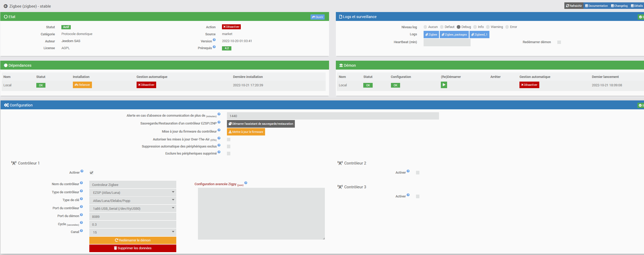Image resolution: width=644 pixels, height=255 pixels.
Task: Show help for Sauvegarde/Restauration EZSP/ZNP
Action: [219, 122]
